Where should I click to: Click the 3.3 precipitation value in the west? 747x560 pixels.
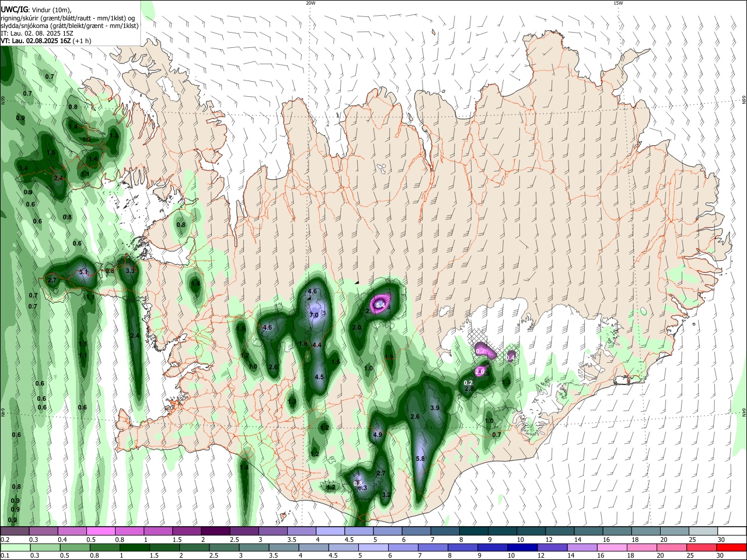[131, 271]
